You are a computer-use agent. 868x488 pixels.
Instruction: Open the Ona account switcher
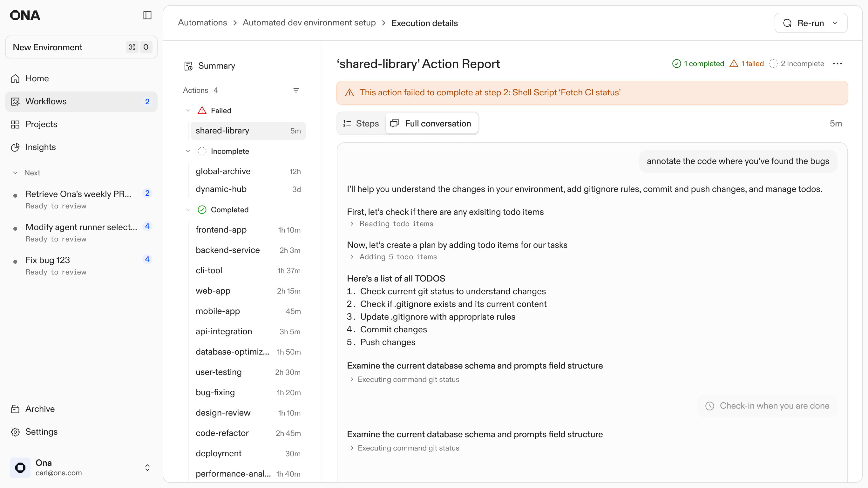147,468
